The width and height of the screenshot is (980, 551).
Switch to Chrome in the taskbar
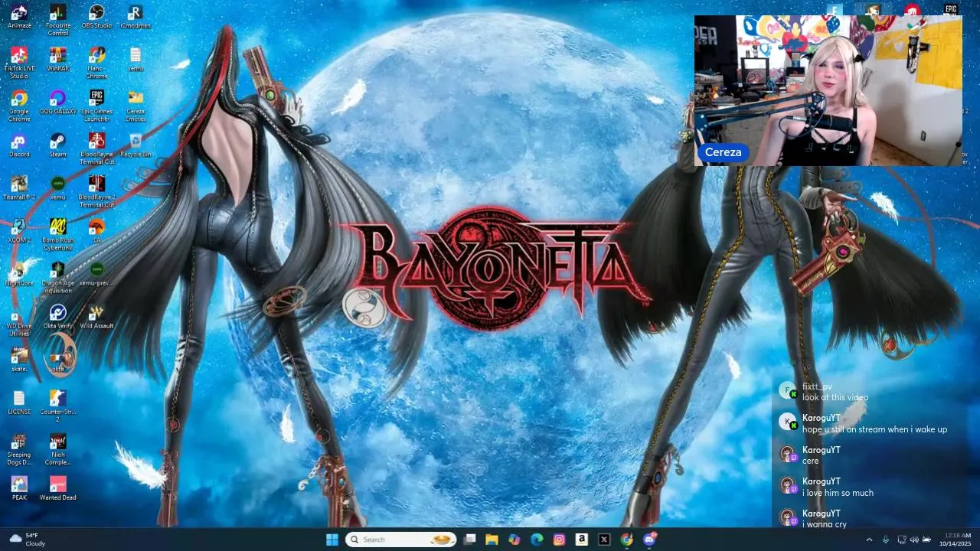(626, 540)
